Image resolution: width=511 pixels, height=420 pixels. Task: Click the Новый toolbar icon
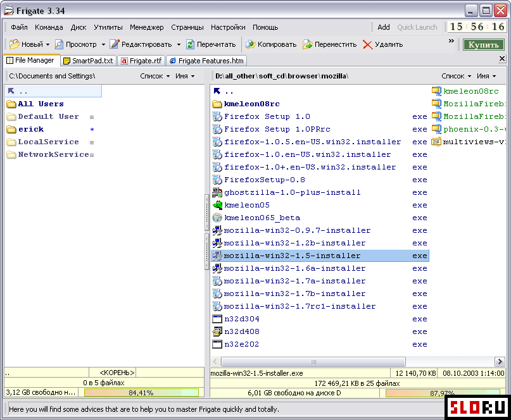pos(15,44)
